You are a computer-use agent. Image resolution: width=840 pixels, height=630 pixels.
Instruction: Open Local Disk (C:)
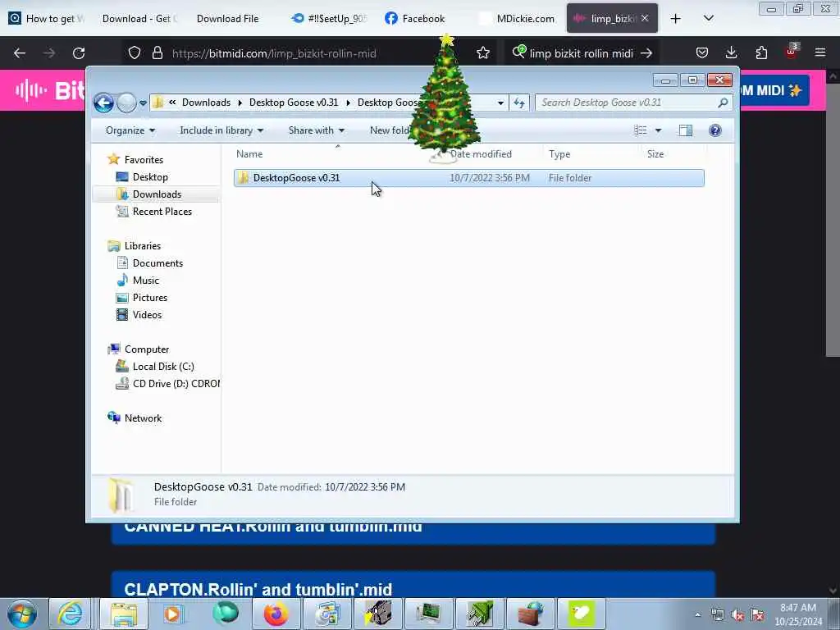163,367
